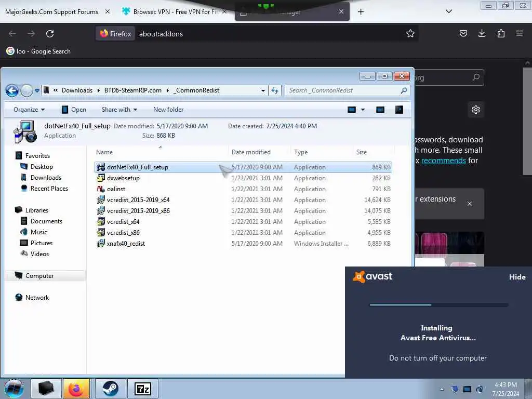Open the Organize menu
Image resolution: width=532 pixels, height=399 pixels.
(x=29, y=110)
